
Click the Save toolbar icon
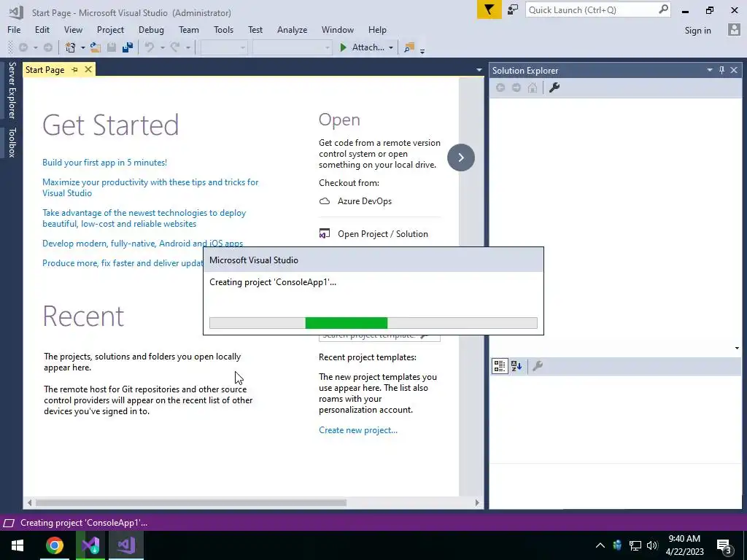tap(112, 47)
